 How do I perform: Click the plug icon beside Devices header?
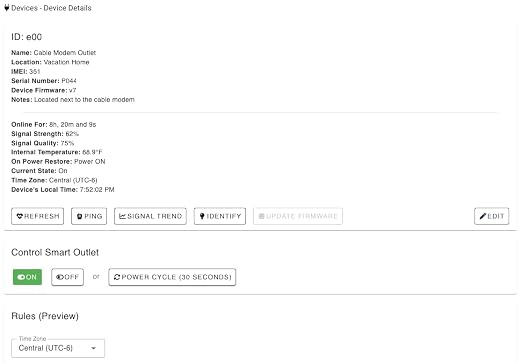tap(7, 8)
